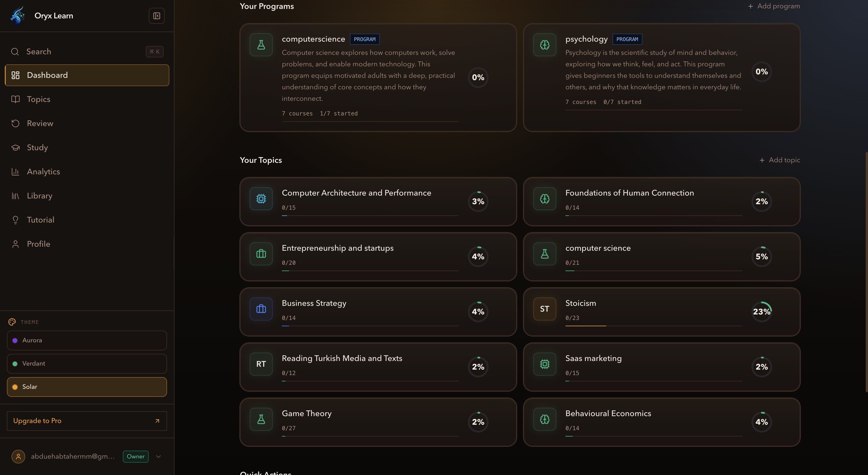Image resolution: width=868 pixels, height=475 pixels.
Task: Open the Library icon in sidebar
Action: [15, 196]
